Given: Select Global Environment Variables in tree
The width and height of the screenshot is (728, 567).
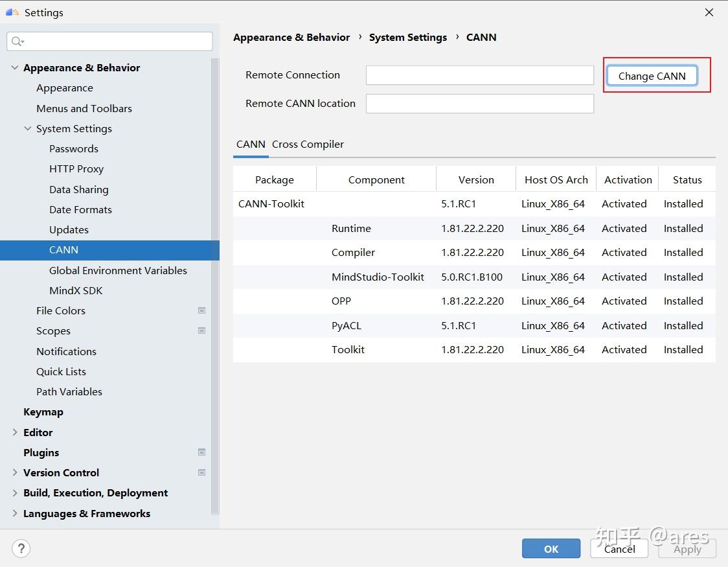Looking at the screenshot, I should tap(118, 270).
